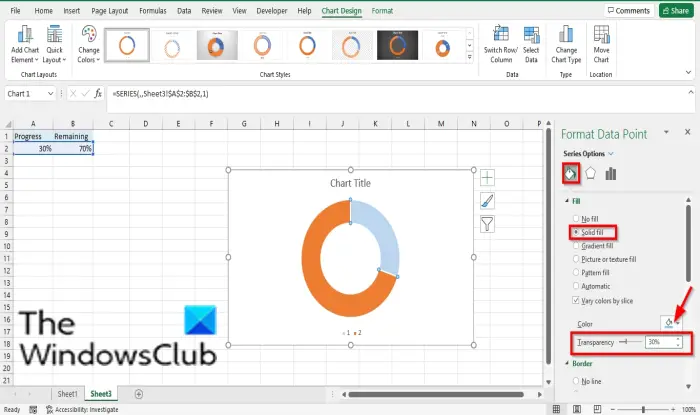Open the Review tab
This screenshot has height=415, width=700.
coord(212,11)
